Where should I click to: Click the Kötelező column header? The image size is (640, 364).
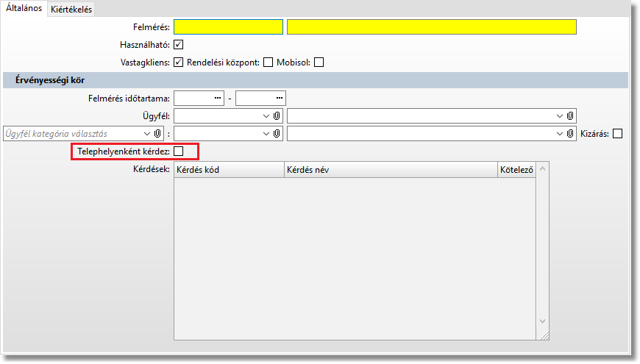click(516, 170)
